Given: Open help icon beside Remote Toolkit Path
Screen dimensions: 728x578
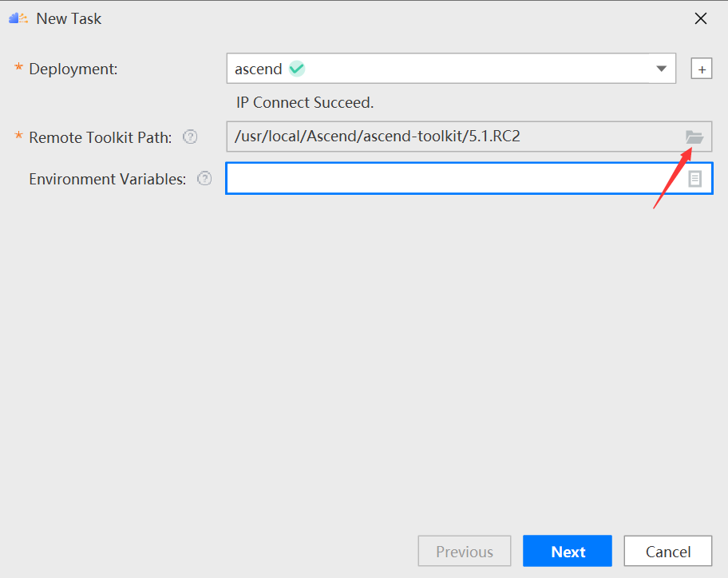Looking at the screenshot, I should (190, 137).
